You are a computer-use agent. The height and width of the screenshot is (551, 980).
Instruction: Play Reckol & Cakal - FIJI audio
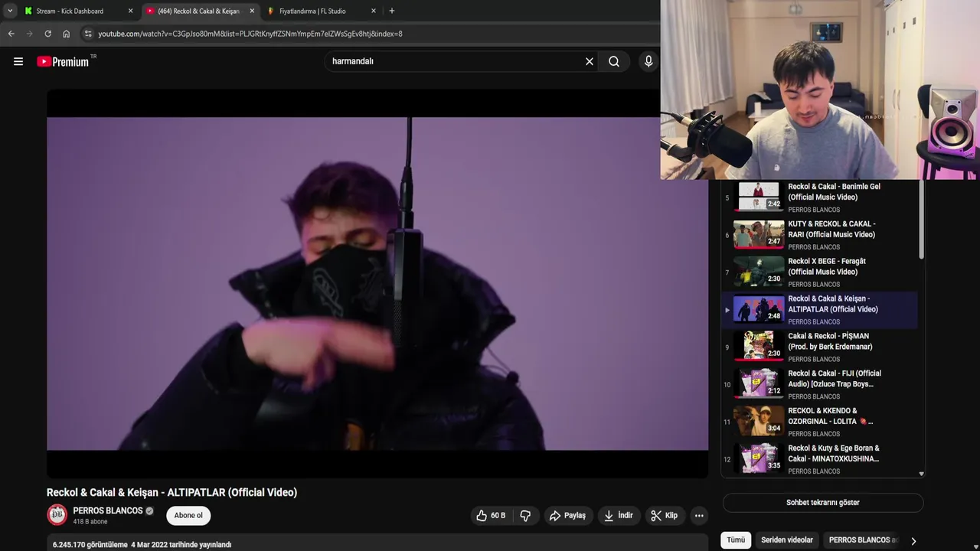pyautogui.click(x=819, y=384)
